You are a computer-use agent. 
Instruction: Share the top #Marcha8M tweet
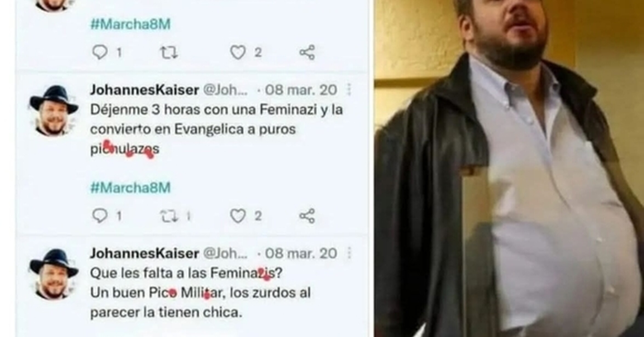307,52
